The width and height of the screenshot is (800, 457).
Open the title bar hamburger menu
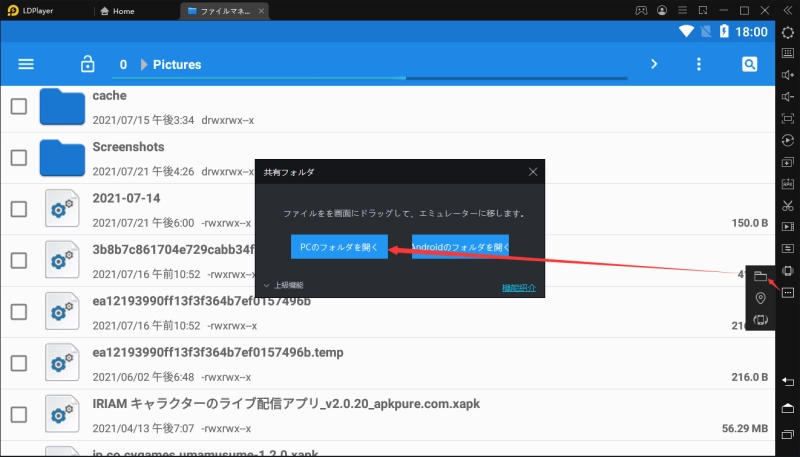coord(683,10)
